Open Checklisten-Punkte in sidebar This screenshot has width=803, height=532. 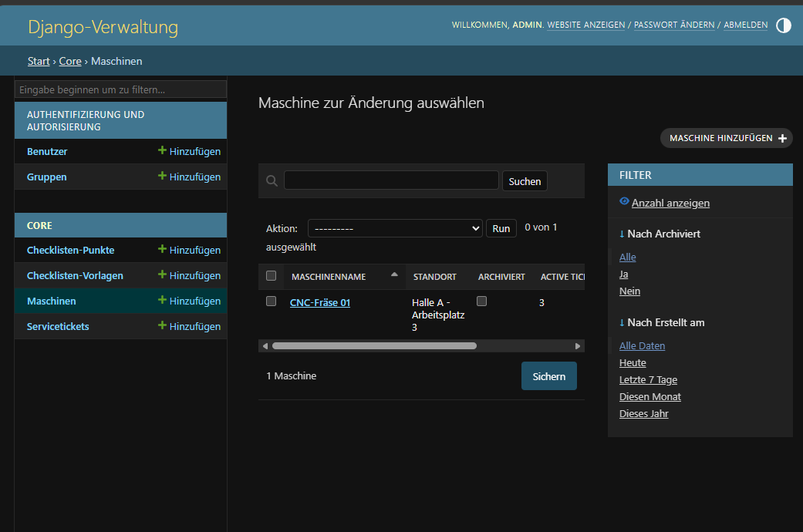coord(71,251)
